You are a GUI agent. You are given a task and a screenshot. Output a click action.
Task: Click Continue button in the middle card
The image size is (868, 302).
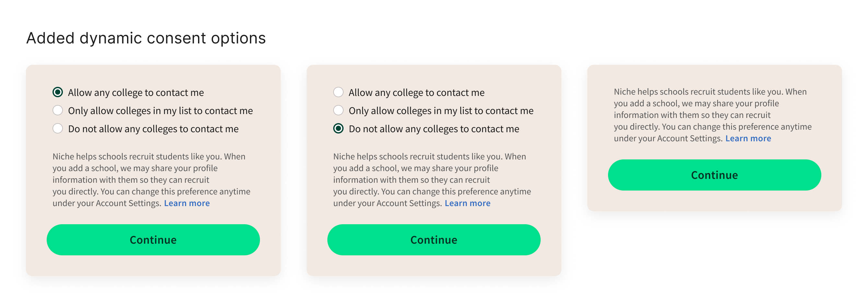434,240
